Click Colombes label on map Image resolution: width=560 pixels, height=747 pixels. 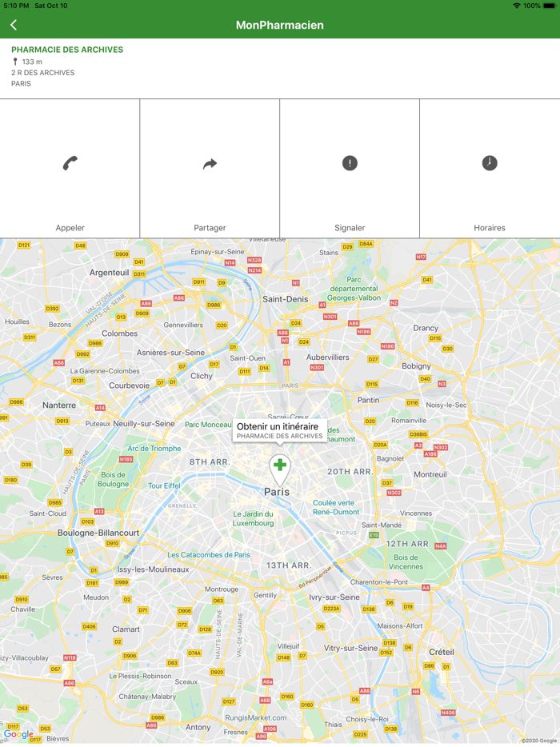click(120, 334)
